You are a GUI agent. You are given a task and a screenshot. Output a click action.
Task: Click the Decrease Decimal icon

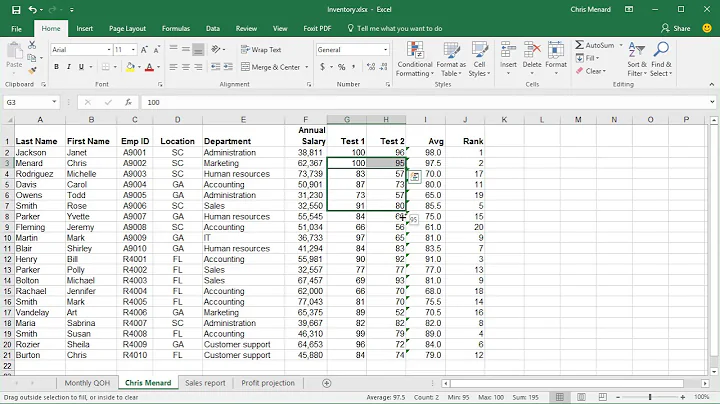383,67
